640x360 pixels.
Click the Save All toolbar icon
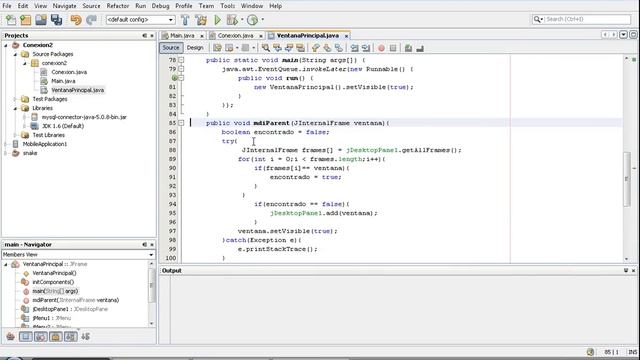click(56, 20)
